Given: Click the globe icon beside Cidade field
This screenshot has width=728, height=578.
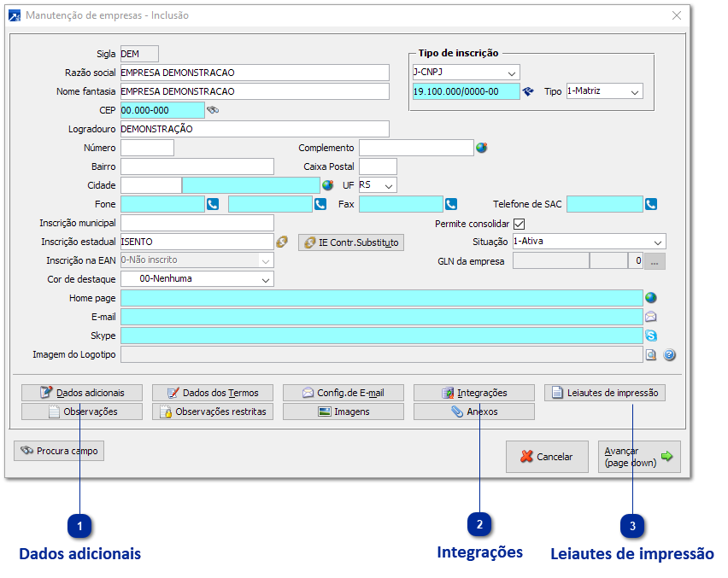Looking at the screenshot, I should (328, 185).
